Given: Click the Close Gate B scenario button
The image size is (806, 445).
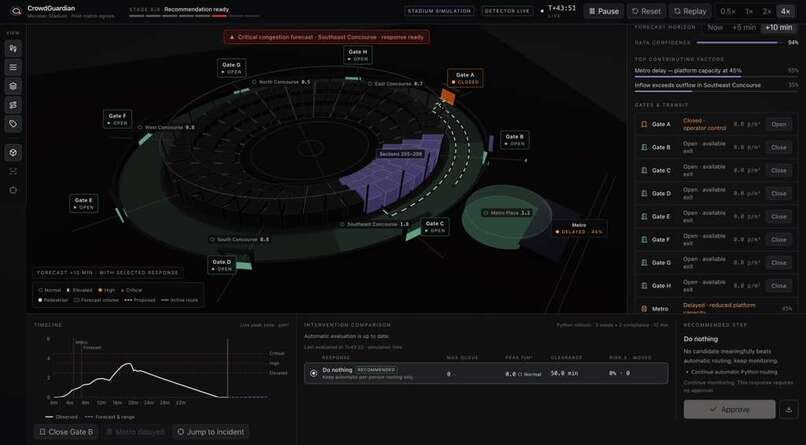Looking at the screenshot, I should (x=66, y=432).
